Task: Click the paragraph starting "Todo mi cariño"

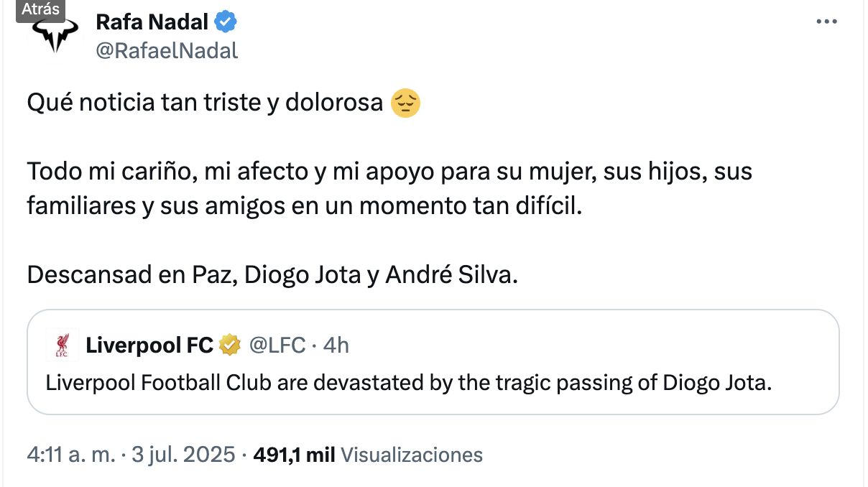Action: point(388,190)
